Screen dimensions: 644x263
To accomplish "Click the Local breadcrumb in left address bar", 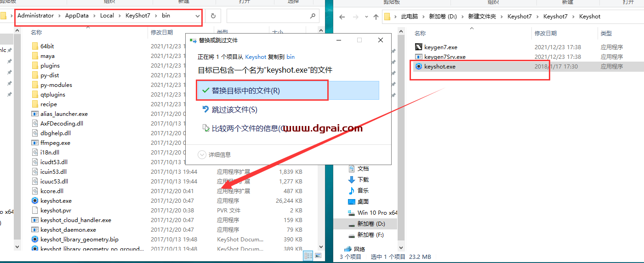I will (107, 15).
